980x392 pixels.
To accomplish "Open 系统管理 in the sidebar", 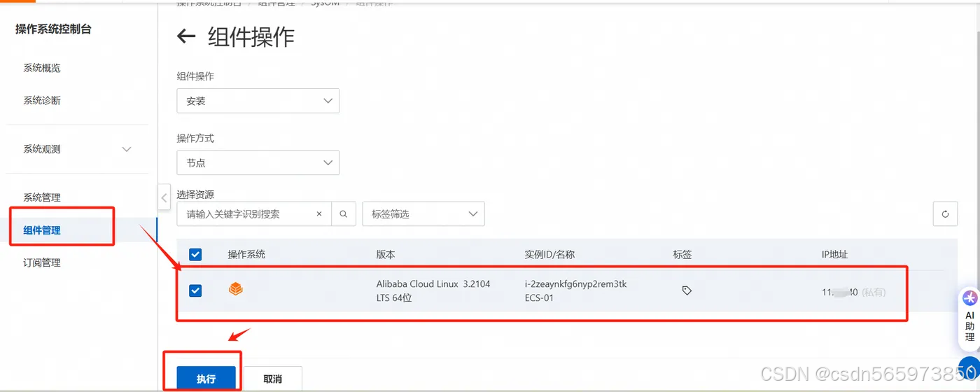I will coord(42,197).
